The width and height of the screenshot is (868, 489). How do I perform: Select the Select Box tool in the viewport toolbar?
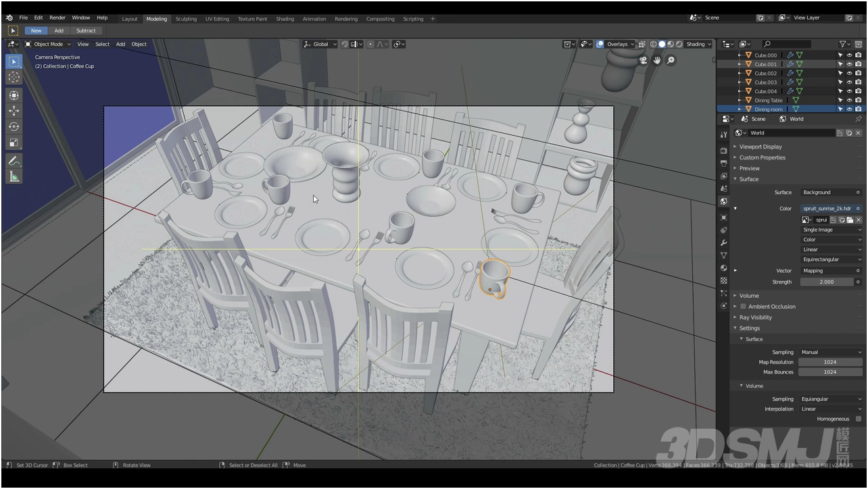(14, 61)
